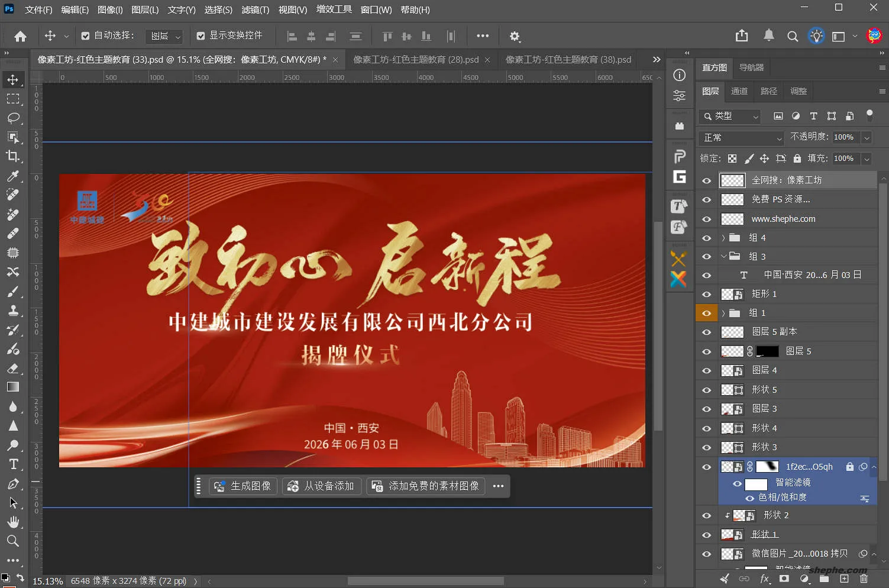
Task: Toggle visibility of 组 1
Action: [707, 313]
